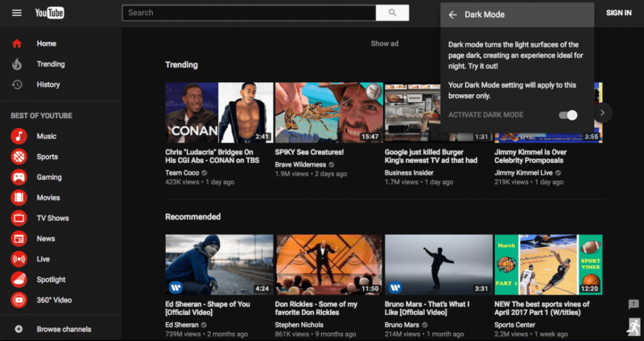Viewport: 644px width, 341px height.
Task: Open Music from Best of YouTube
Action: [x=47, y=136]
